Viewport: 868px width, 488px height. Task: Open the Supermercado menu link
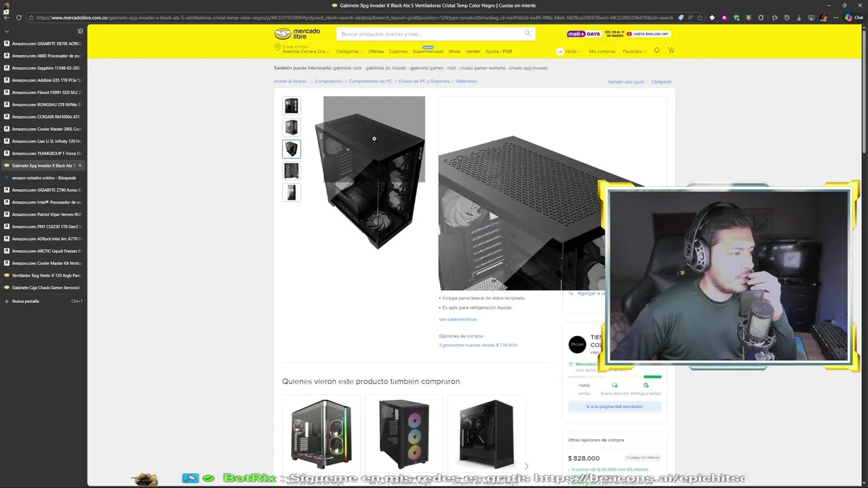pos(428,52)
